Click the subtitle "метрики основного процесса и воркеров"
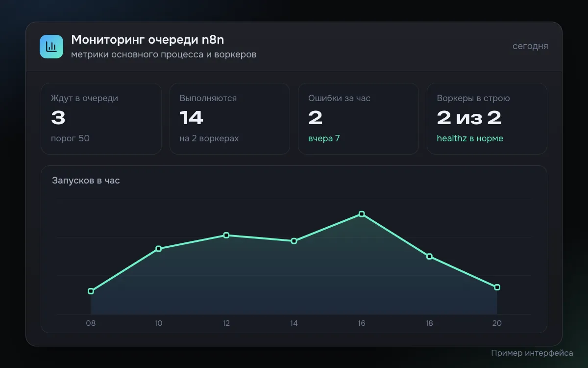Viewport: 588px width, 368px height. [164, 54]
